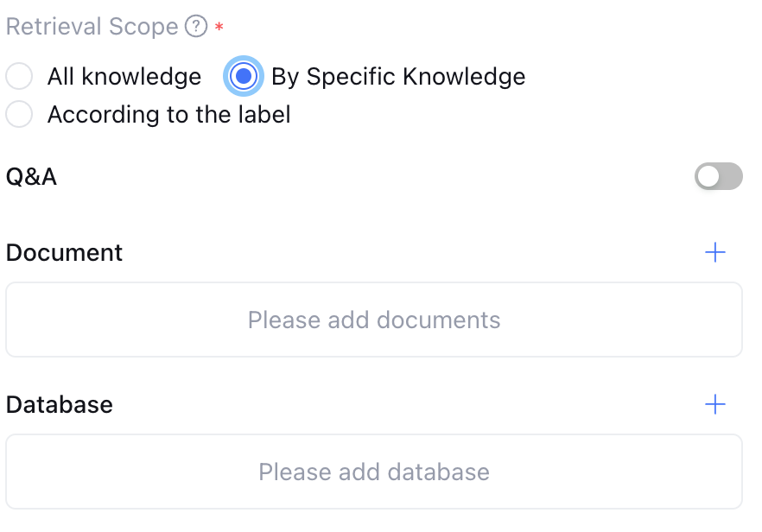Click the Database section heading
This screenshot has width=762, height=532.
[60, 404]
